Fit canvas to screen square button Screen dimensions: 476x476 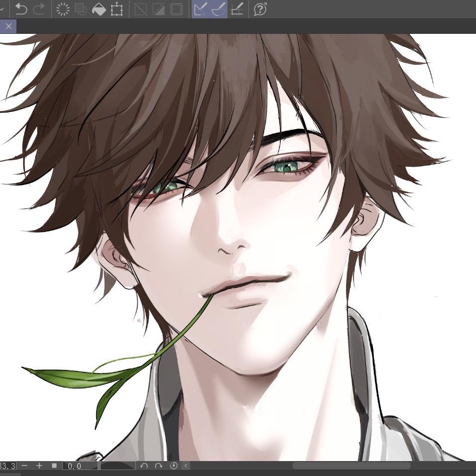pos(54,466)
